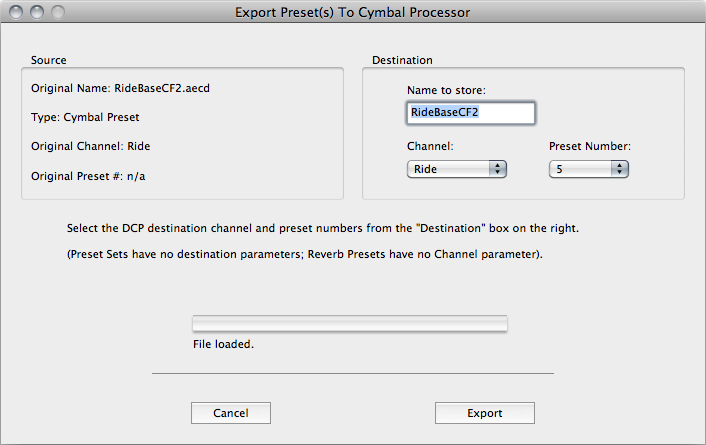706x445 pixels.
Task: Close the export dialog window
Action: pos(17,13)
